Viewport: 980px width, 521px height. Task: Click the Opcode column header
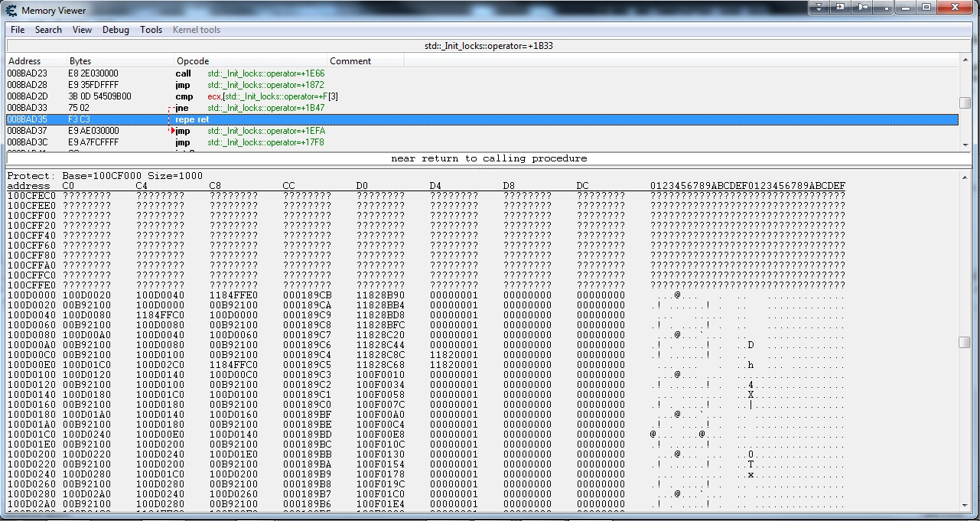pyautogui.click(x=193, y=61)
